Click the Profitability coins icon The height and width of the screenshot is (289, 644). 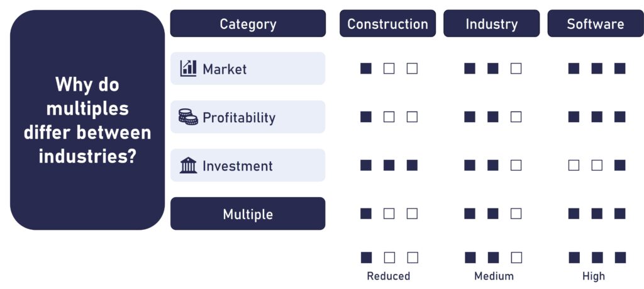click(x=188, y=116)
